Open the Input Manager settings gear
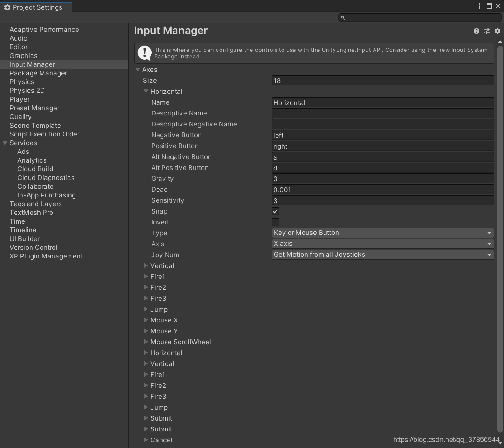Viewport: 504px width, 448px height. (x=497, y=31)
